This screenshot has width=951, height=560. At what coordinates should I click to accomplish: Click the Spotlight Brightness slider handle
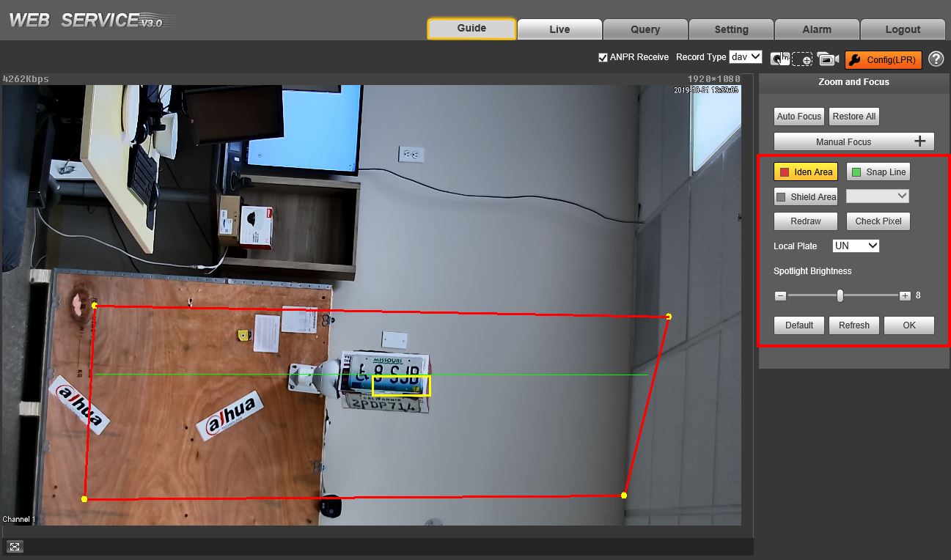click(x=840, y=296)
